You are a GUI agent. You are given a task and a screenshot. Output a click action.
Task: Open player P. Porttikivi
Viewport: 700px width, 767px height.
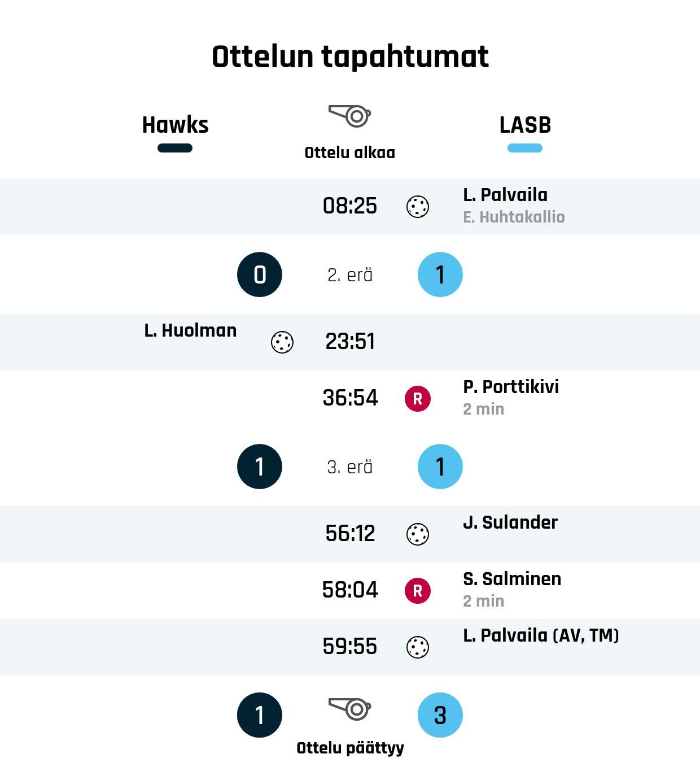click(x=511, y=387)
